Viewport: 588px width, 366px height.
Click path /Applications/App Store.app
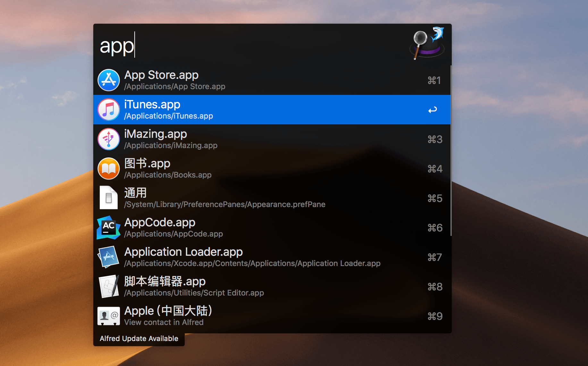[175, 87]
